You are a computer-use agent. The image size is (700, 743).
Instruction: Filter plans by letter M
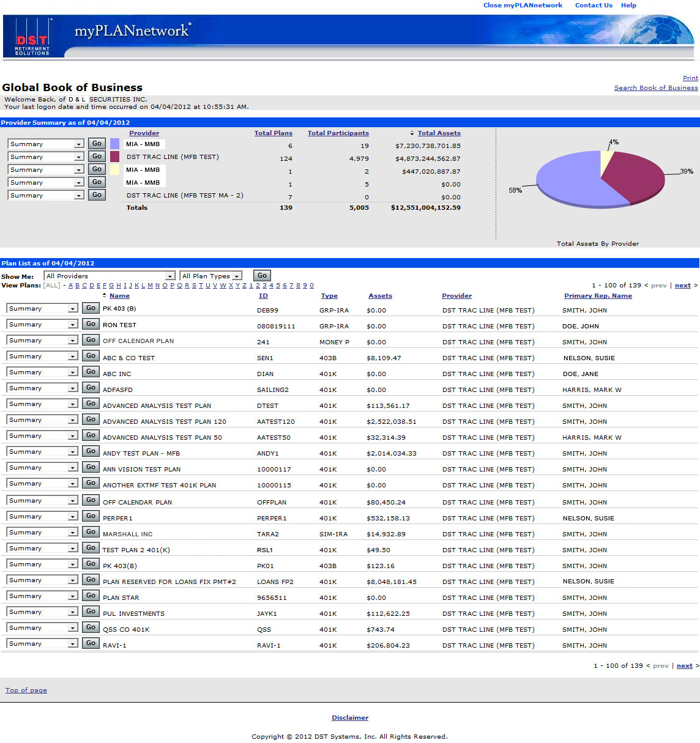pos(149,286)
